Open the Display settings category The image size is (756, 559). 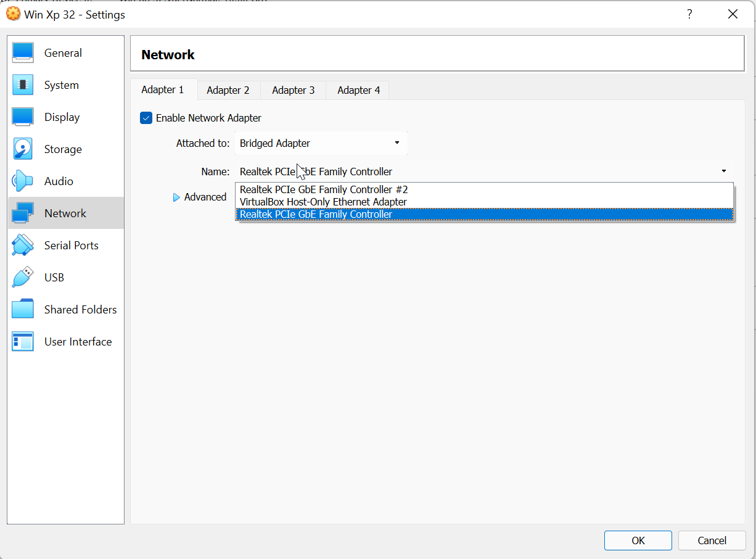(x=66, y=117)
